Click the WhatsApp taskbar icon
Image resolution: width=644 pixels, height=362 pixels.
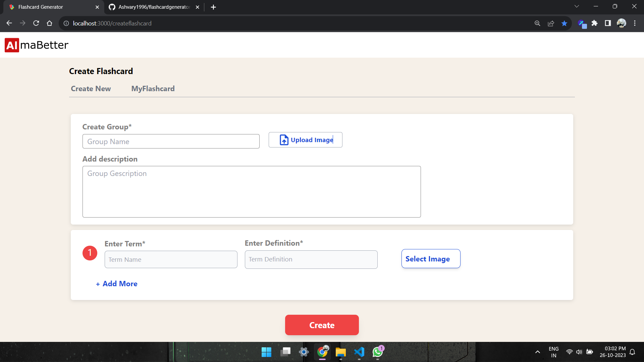point(378,352)
